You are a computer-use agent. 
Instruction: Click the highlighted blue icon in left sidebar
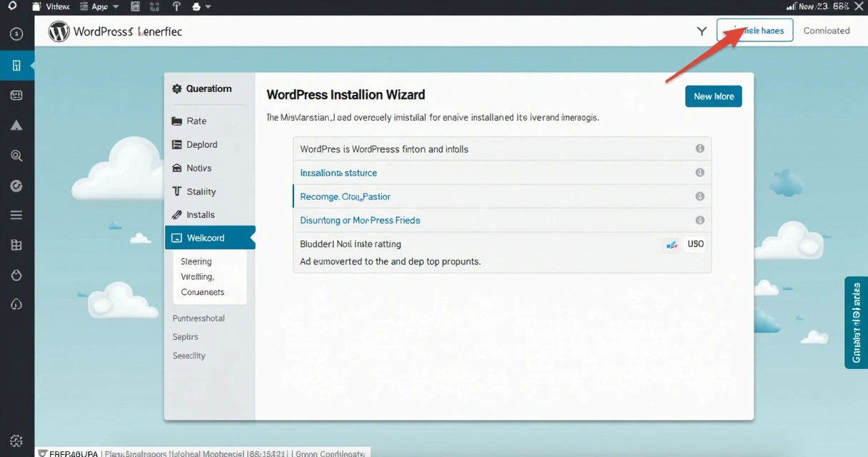tap(16, 66)
